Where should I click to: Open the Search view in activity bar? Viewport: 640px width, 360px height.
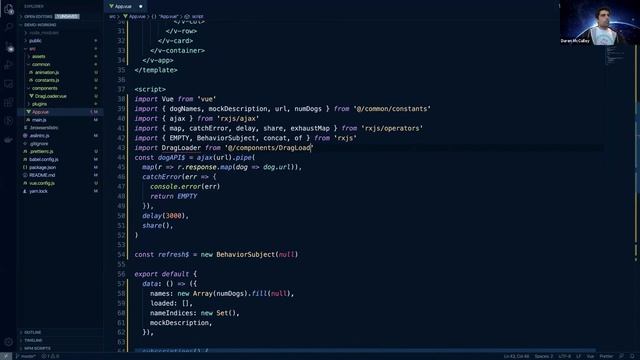9,27
